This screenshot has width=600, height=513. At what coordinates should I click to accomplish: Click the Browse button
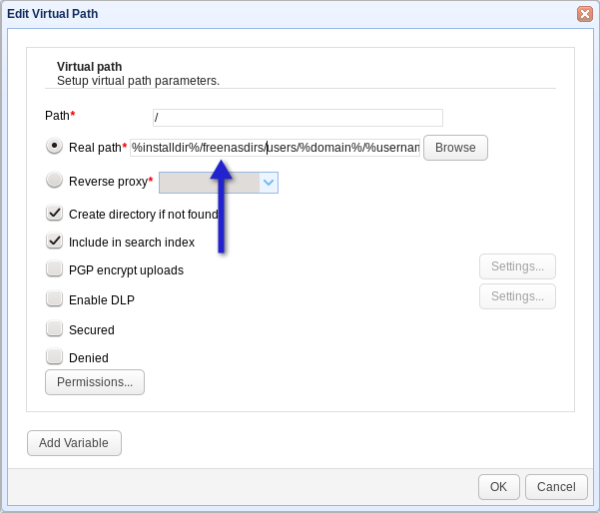[455, 148]
